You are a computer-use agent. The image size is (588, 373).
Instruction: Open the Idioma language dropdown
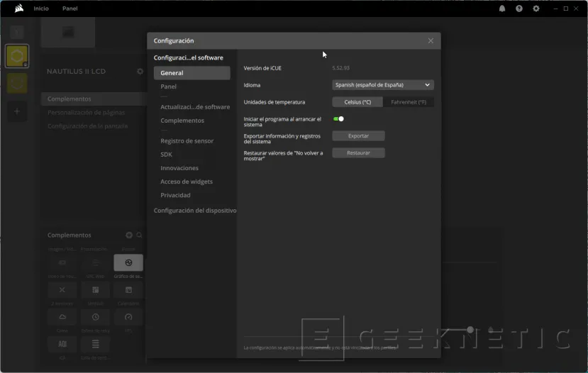[383, 84]
